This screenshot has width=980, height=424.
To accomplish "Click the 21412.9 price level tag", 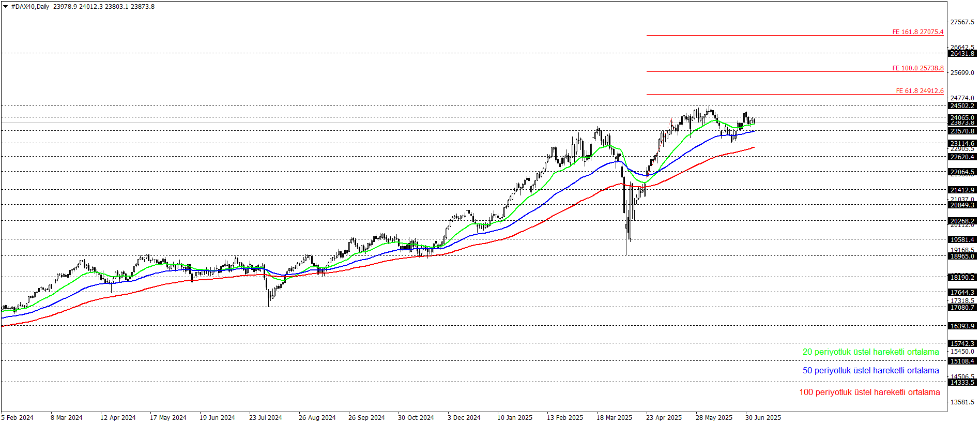I will click(x=962, y=190).
